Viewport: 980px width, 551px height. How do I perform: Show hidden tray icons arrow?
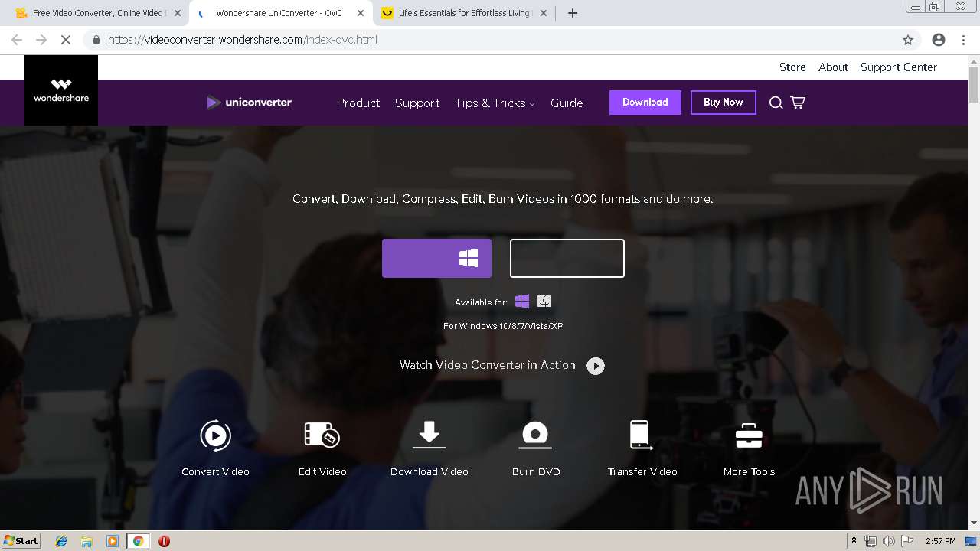pyautogui.click(x=854, y=541)
